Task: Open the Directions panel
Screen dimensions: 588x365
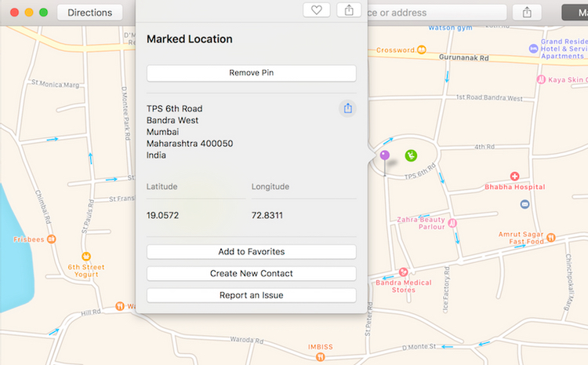Action: 89,13
